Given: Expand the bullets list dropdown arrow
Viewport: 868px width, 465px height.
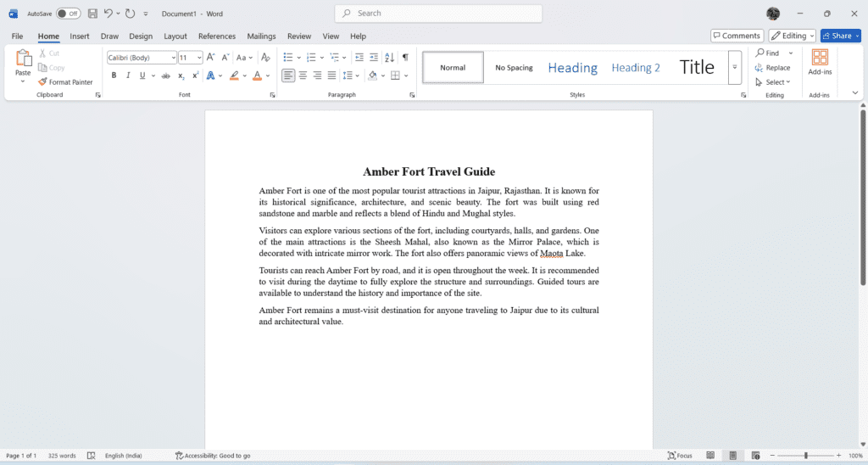Looking at the screenshot, I should click(299, 58).
